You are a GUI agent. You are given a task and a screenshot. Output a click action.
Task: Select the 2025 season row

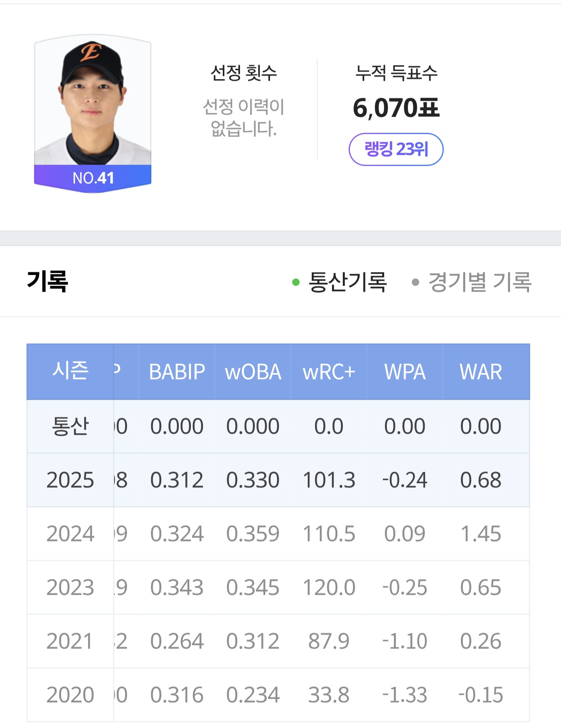[70, 480]
